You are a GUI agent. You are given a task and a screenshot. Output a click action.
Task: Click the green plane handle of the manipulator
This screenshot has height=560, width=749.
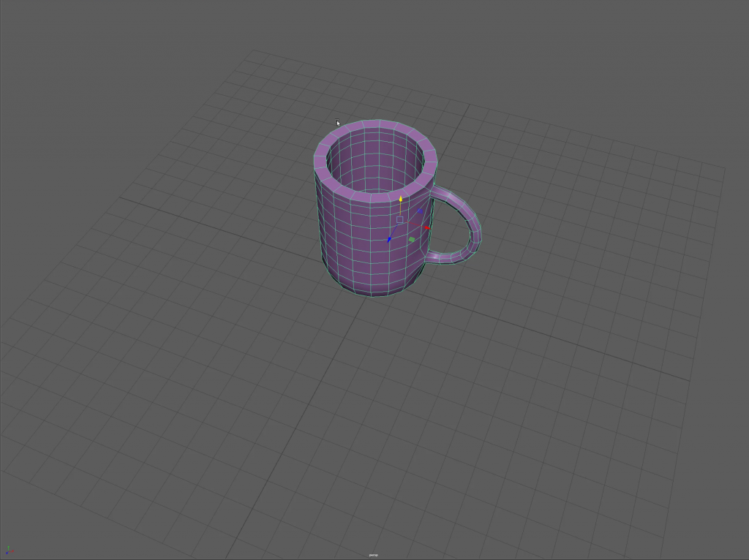pyautogui.click(x=412, y=239)
